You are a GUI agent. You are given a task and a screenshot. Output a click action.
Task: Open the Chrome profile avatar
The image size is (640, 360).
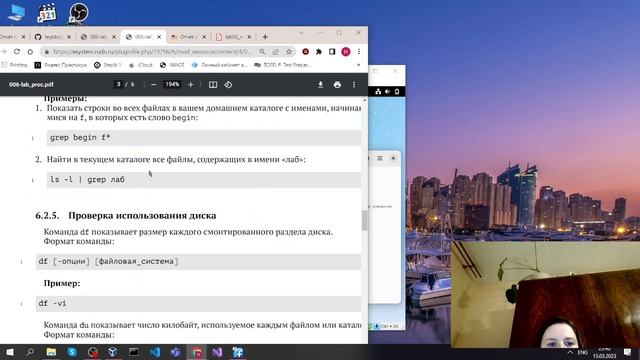(346, 51)
